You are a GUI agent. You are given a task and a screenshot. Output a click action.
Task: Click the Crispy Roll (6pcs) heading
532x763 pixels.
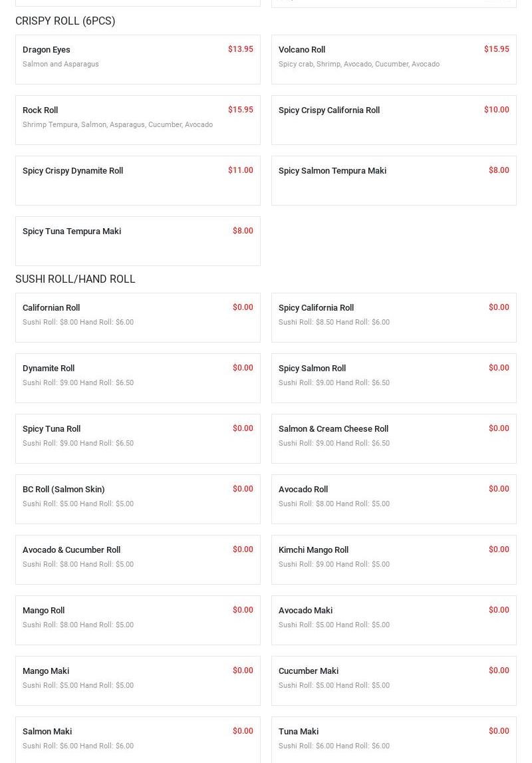pyautogui.click(x=65, y=21)
